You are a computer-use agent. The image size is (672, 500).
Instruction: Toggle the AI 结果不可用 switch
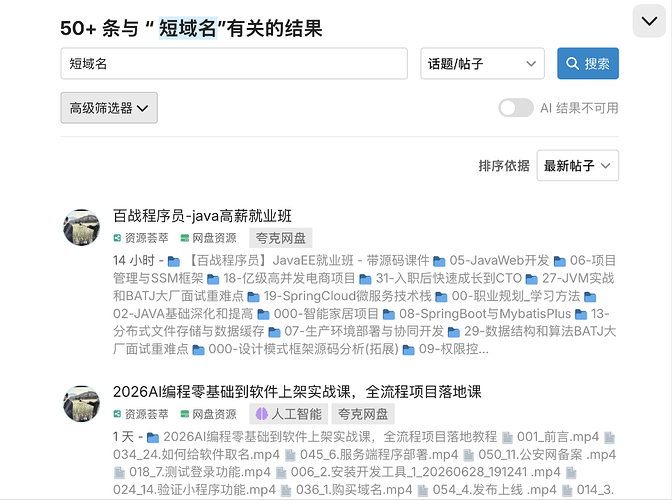[x=516, y=108]
